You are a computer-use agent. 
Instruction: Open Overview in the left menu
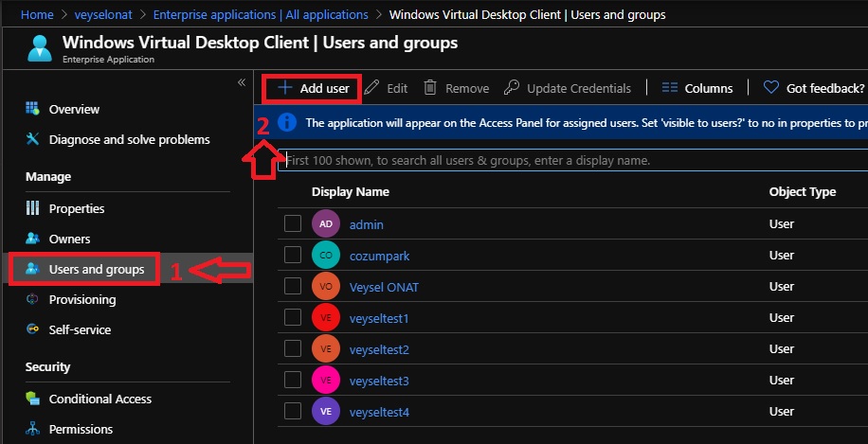click(74, 110)
